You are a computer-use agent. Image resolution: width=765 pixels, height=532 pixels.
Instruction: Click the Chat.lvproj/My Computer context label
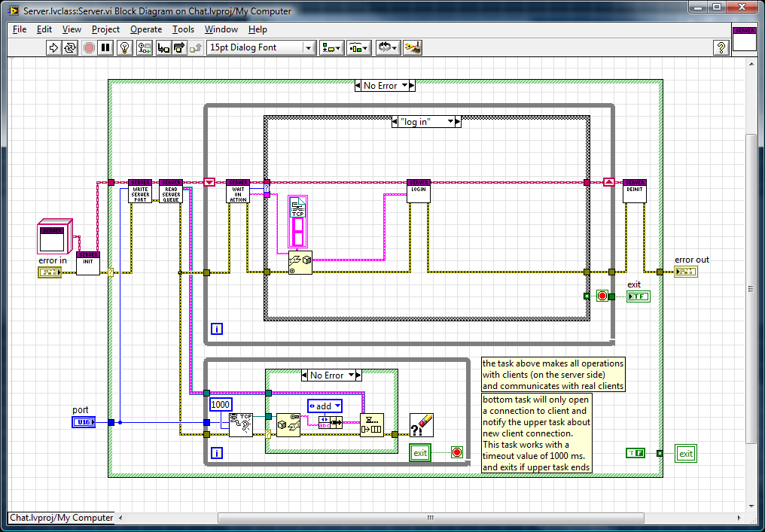tap(61, 518)
